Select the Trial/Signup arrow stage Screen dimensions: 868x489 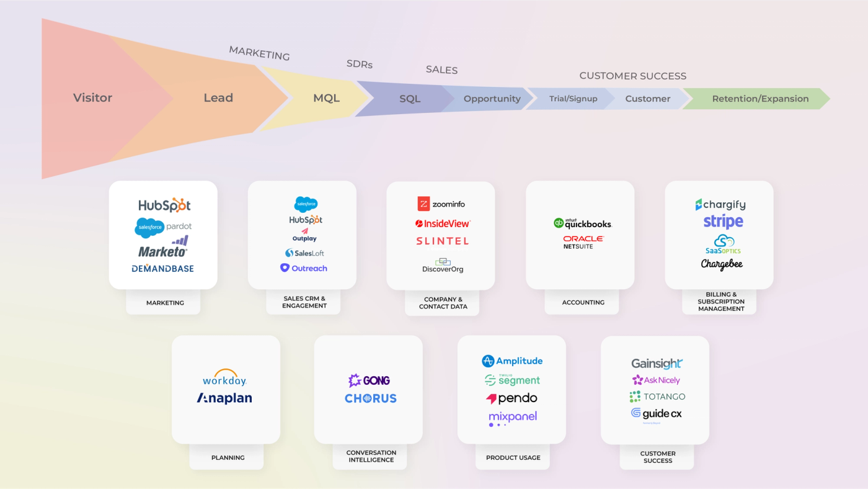point(573,99)
